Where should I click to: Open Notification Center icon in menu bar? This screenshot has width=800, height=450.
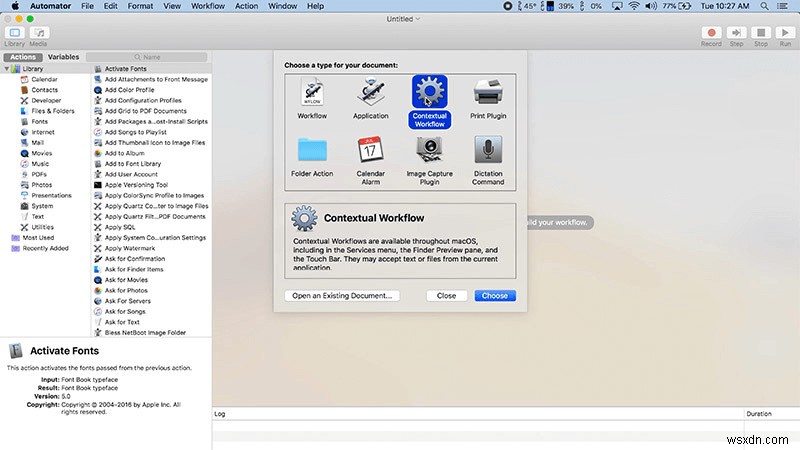(x=782, y=6)
